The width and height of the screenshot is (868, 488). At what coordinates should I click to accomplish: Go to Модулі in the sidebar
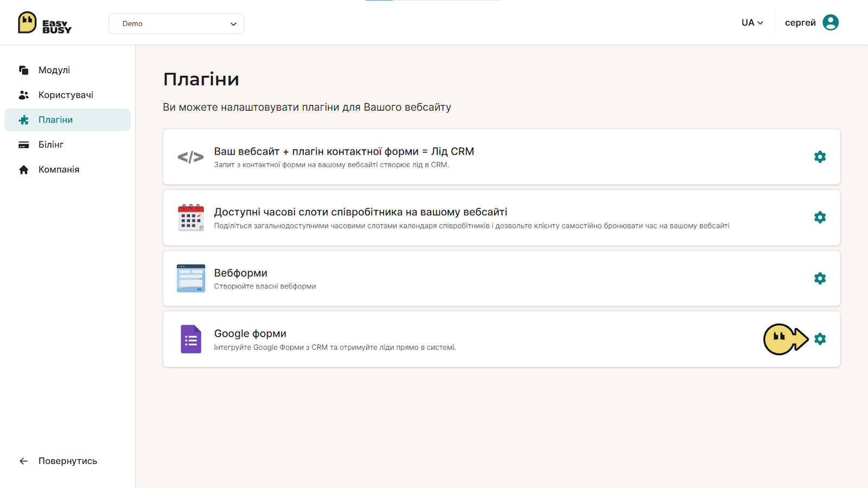[x=68, y=70]
